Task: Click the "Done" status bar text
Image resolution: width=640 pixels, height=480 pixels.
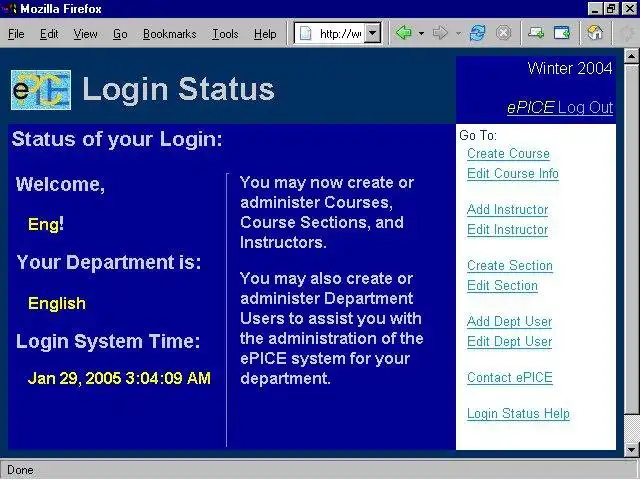Action: pyautogui.click(x=20, y=470)
